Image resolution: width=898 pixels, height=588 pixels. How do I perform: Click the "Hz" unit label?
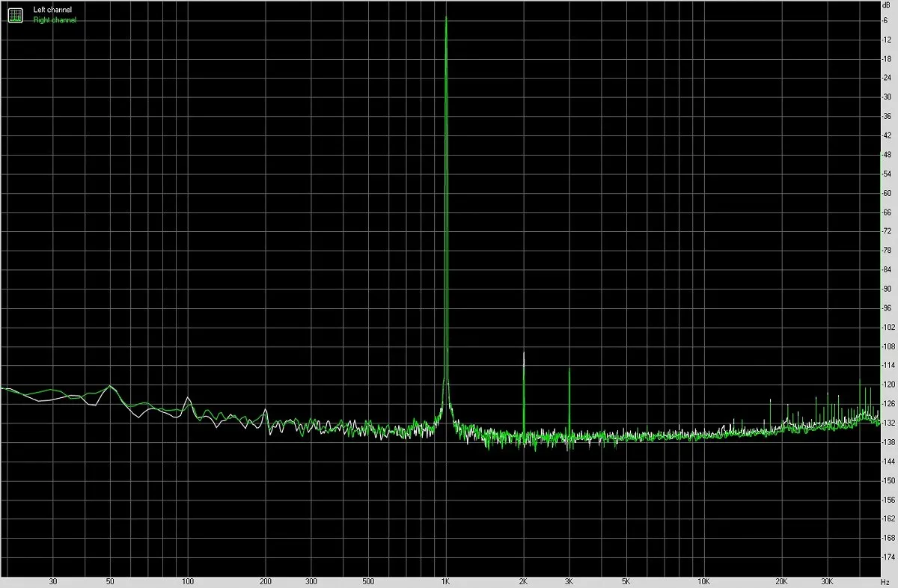point(887,581)
